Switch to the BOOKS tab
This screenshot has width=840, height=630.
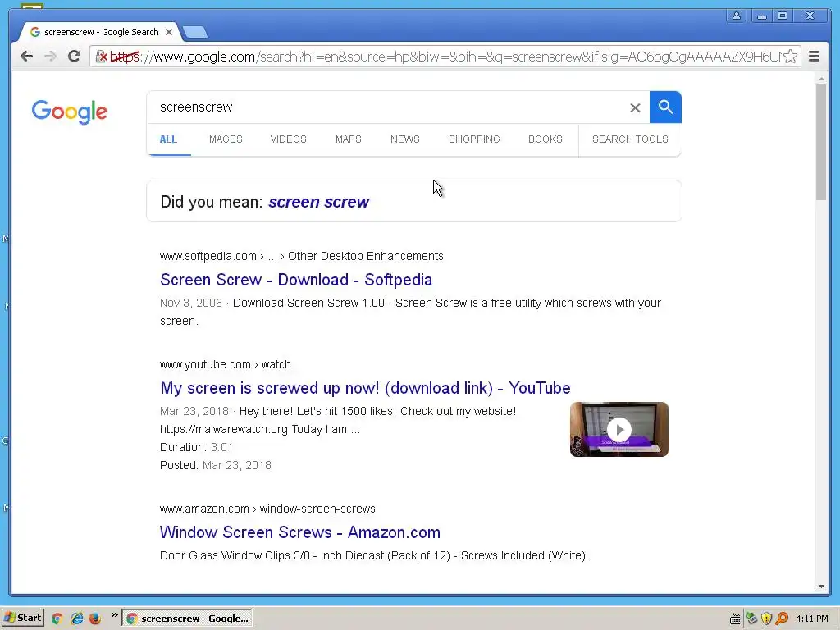click(546, 139)
